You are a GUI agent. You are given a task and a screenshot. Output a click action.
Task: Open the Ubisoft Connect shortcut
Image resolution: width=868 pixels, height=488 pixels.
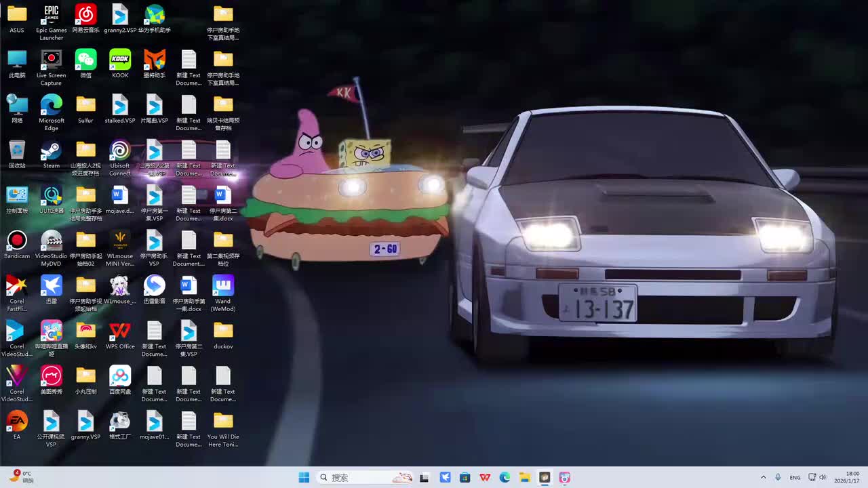pos(120,158)
